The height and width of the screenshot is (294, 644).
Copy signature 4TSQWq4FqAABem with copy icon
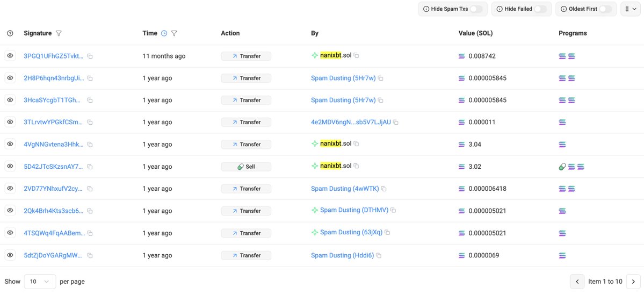90,234
